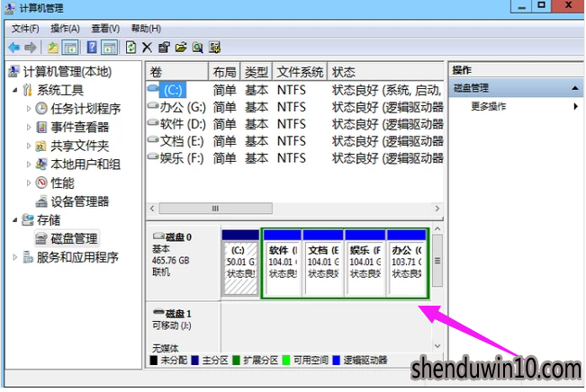Select the 娱乐 partition block on Disk 0
Image resolution: width=586 pixels, height=392 pixels.
point(365,263)
